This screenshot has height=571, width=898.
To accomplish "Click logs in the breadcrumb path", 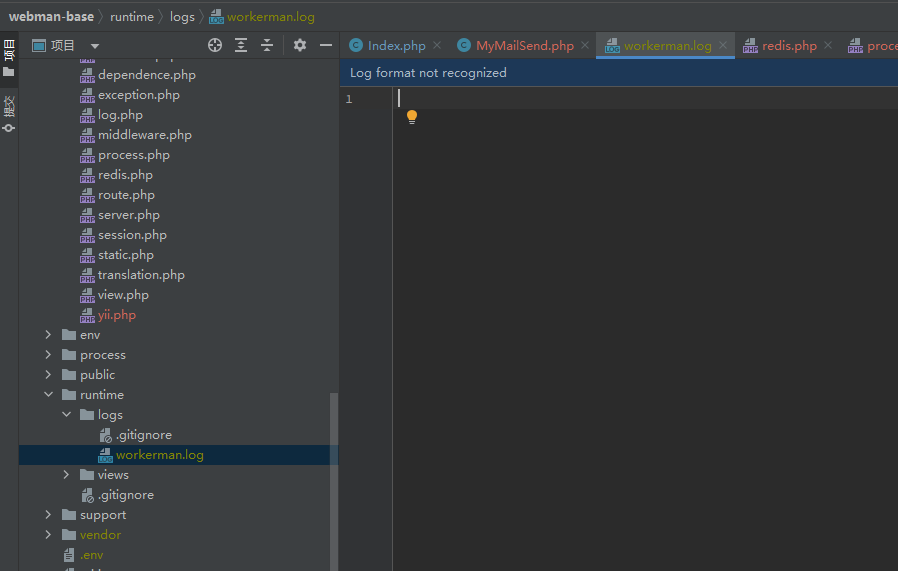I will pyautogui.click(x=182, y=17).
